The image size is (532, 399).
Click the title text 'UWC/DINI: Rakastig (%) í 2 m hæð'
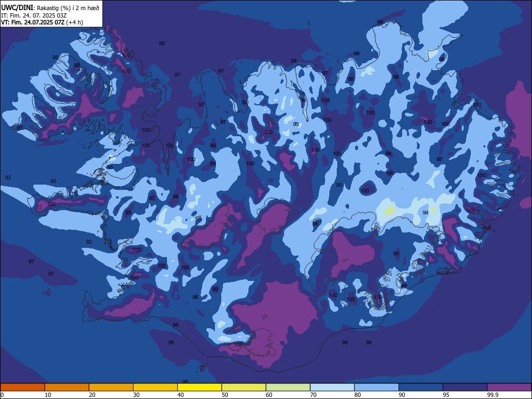(x=50, y=7)
